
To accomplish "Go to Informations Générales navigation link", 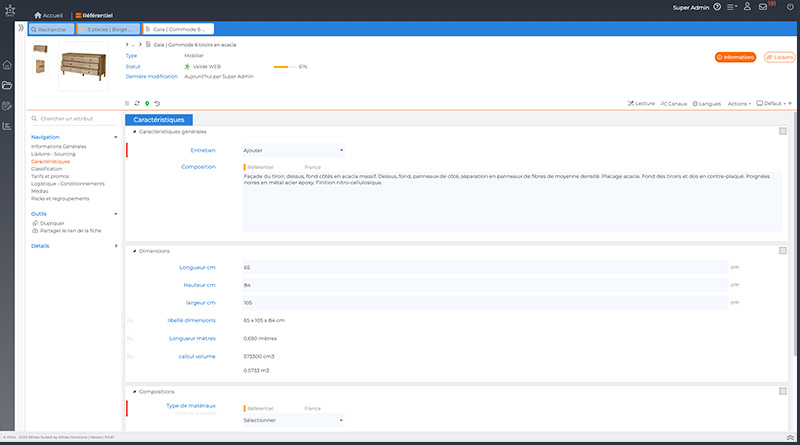I will coord(59,146).
